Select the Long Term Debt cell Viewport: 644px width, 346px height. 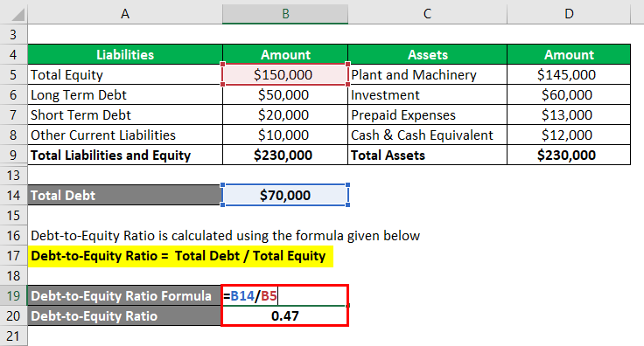click(125, 94)
